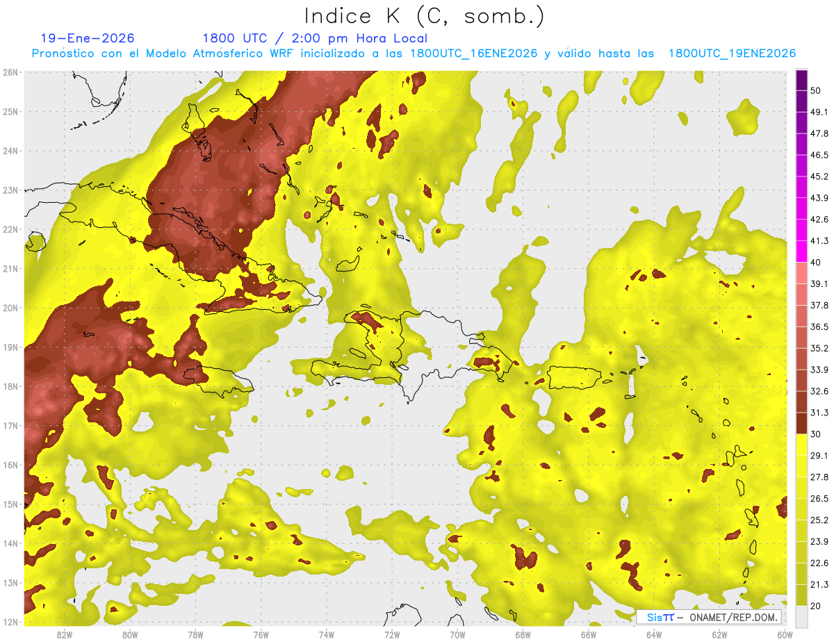Viewport: 834px width, 644px height.
Task: Click the 'Indice K (C, somb.)' title
Action: point(424,16)
